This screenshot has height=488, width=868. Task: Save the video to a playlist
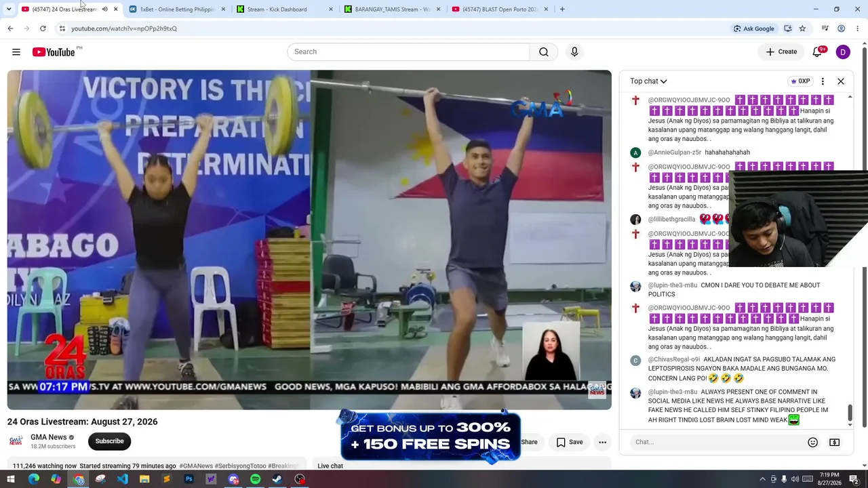tap(570, 442)
